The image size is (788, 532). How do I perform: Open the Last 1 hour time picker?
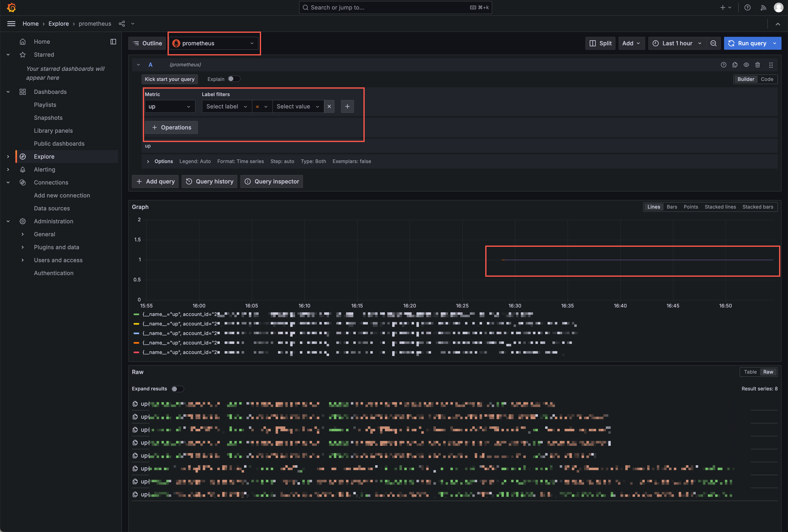pos(677,43)
